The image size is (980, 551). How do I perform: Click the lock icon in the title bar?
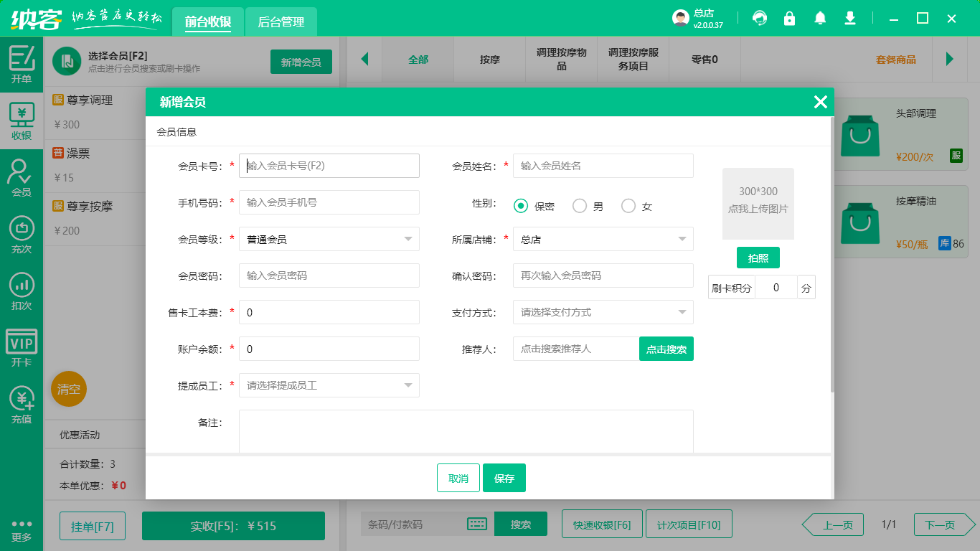tap(790, 18)
